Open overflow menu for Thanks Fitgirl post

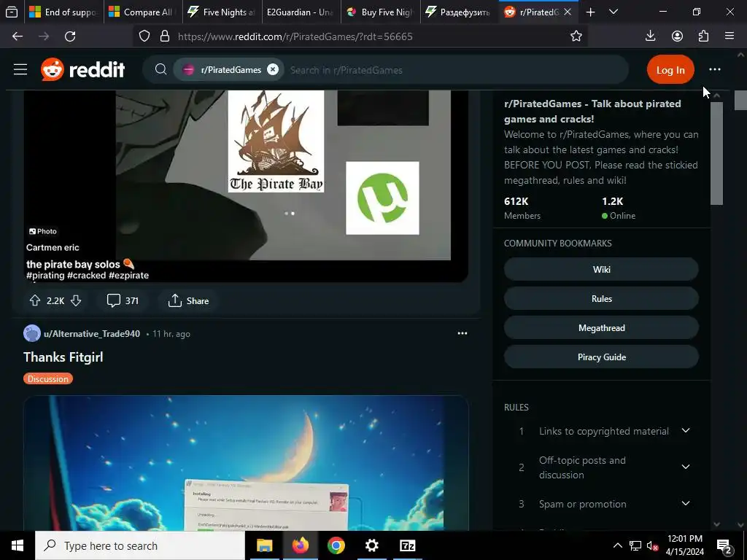tap(462, 333)
